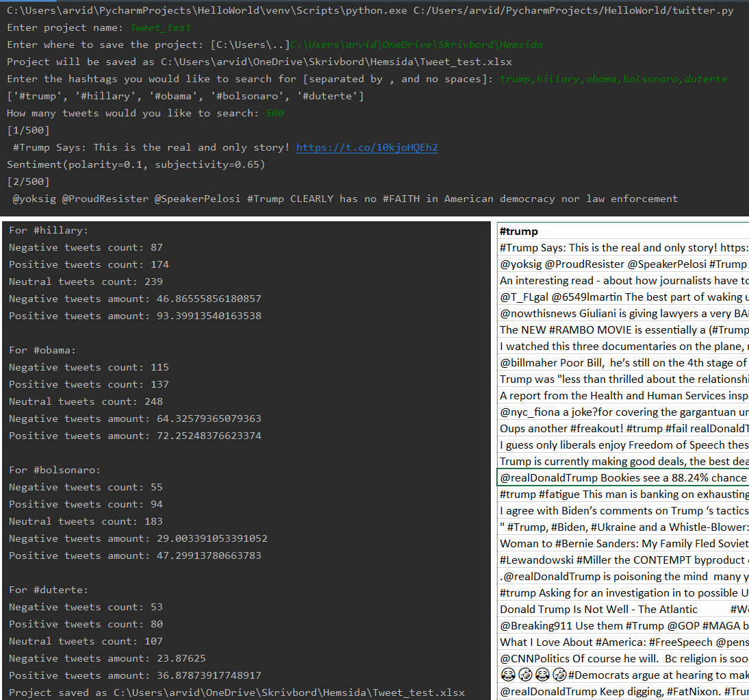
Task: Click the first laughing-crying emoji in Democrats tweet
Action: click(508, 675)
